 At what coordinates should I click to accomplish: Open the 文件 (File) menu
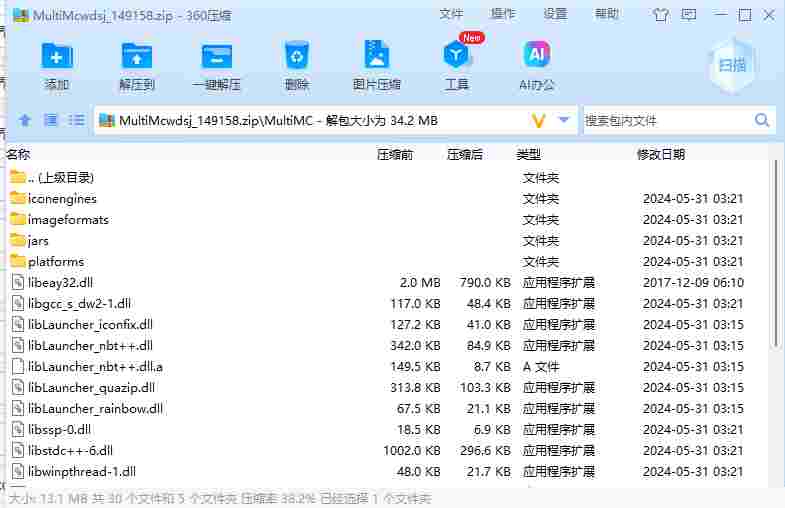click(451, 15)
